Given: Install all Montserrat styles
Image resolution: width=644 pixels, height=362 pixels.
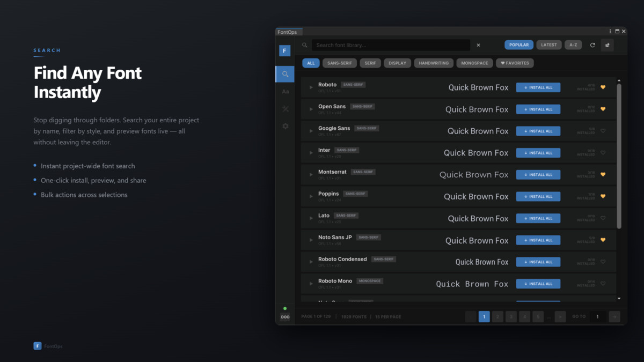Looking at the screenshot, I should (x=538, y=175).
